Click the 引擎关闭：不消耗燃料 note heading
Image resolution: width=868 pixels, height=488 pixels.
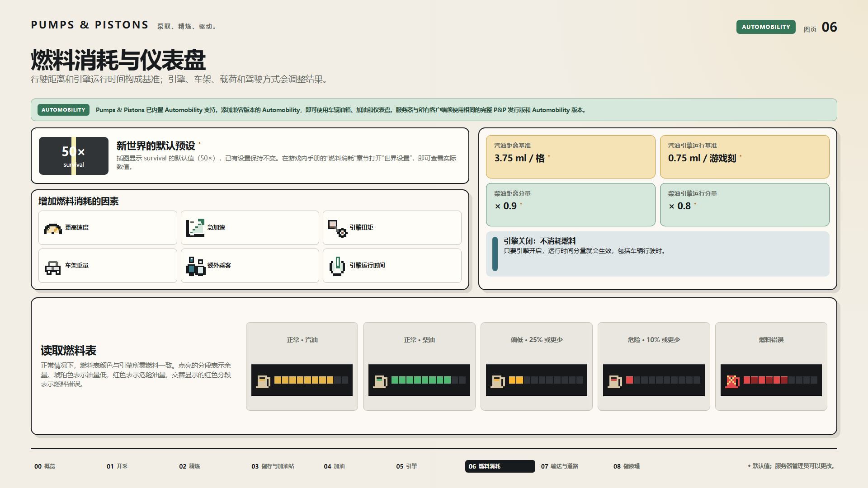pos(540,241)
